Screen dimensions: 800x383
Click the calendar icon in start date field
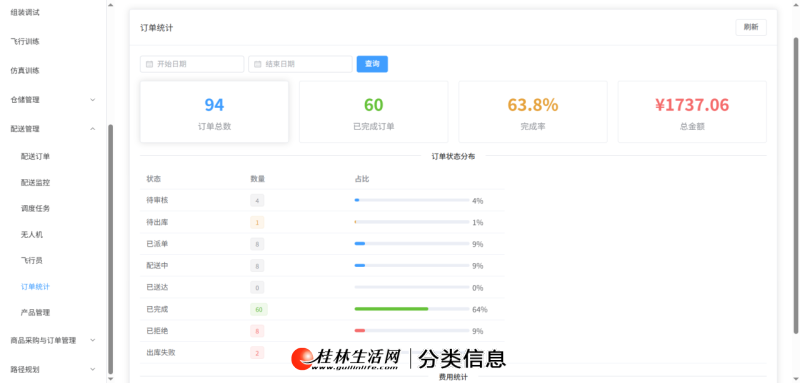[x=149, y=64]
